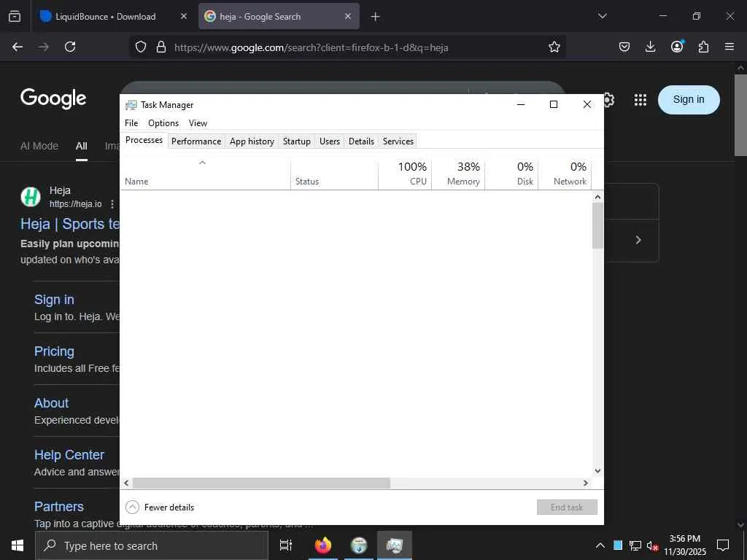The image size is (747, 560).
Task: Open Heja result three-dot options
Action: (112, 204)
